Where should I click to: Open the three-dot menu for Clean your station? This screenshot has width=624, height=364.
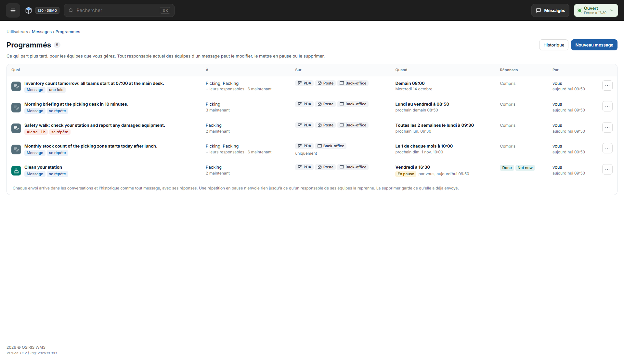(x=607, y=169)
